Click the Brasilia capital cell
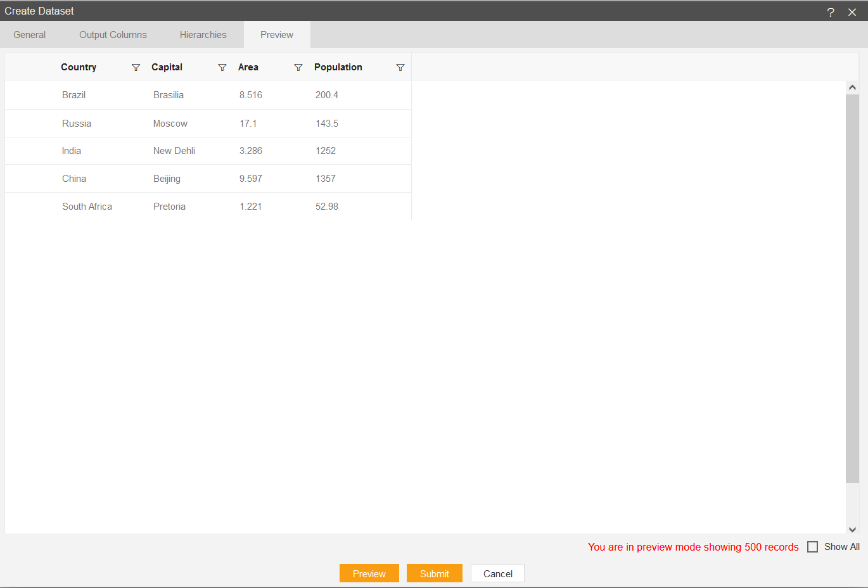 click(169, 95)
